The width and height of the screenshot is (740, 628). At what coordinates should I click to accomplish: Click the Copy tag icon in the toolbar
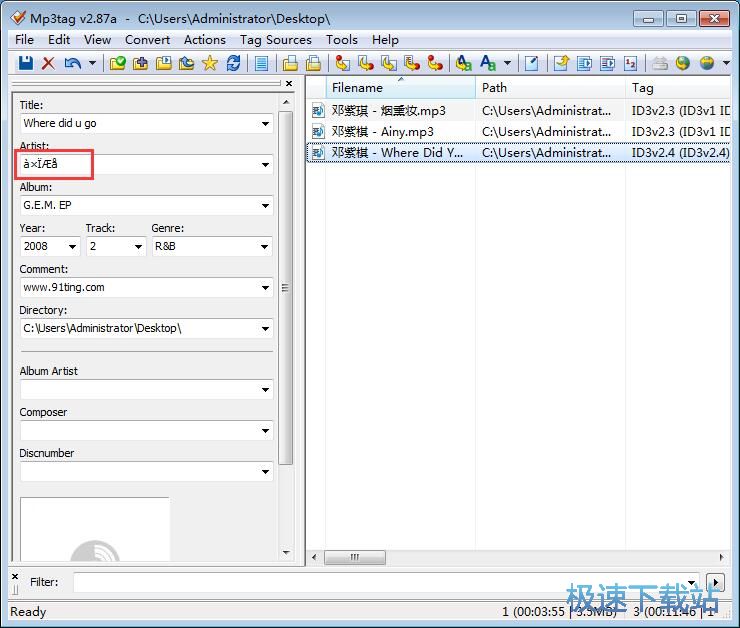(x=290, y=63)
